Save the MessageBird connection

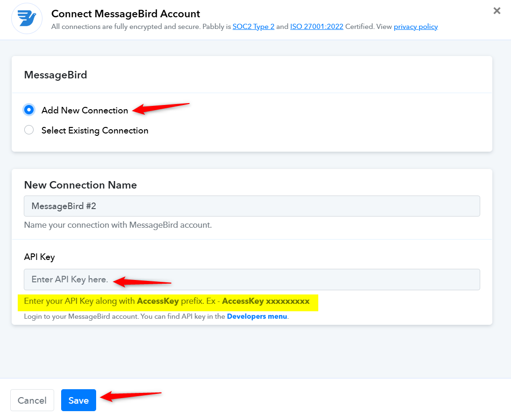click(x=78, y=400)
